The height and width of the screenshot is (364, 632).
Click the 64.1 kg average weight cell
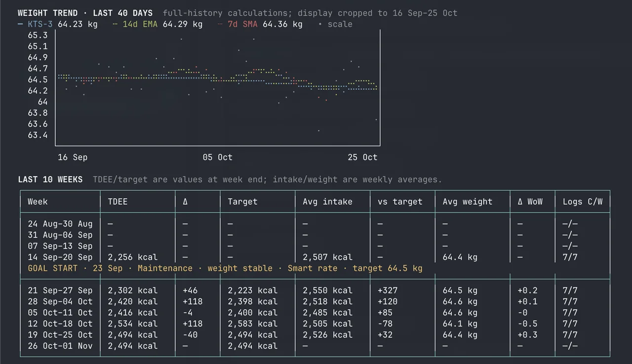pos(460,324)
